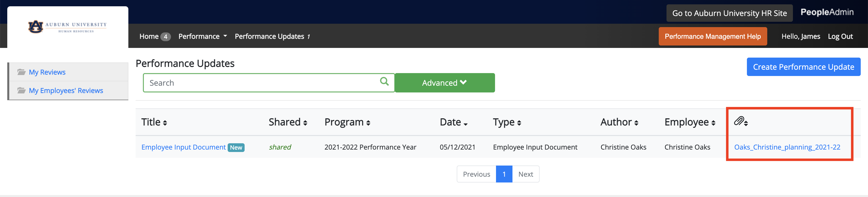Sort by the Shared column header
The height and width of the screenshot is (197, 868).
[288, 122]
